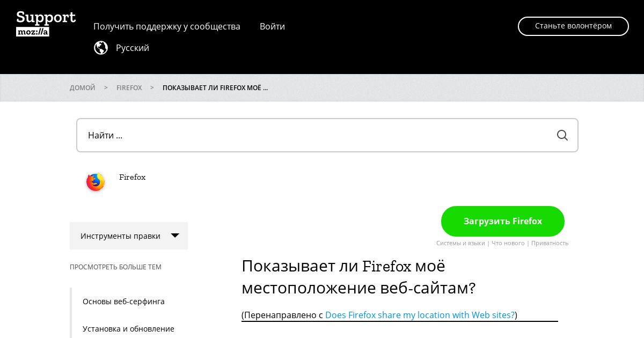This screenshot has width=644, height=338.
Task: Open the Что нового link
Action: (508, 243)
